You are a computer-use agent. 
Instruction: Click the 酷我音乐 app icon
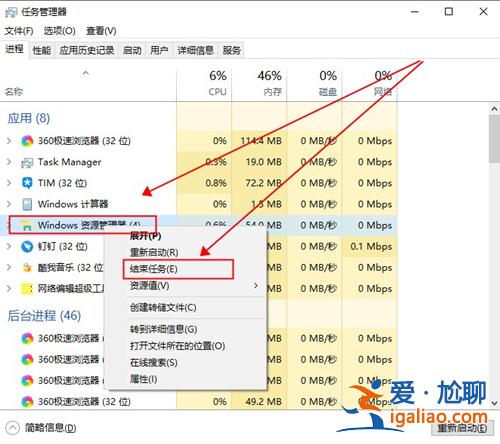27,268
